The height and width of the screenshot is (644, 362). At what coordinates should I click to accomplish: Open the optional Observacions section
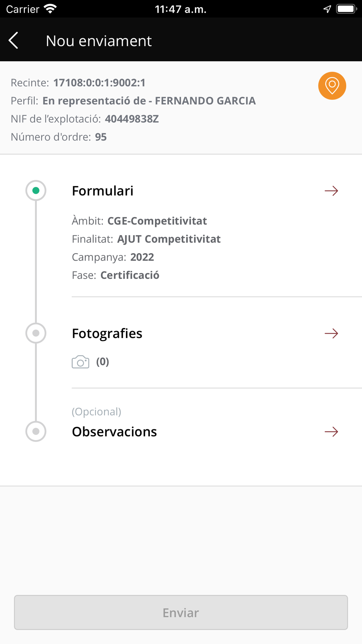tap(114, 432)
